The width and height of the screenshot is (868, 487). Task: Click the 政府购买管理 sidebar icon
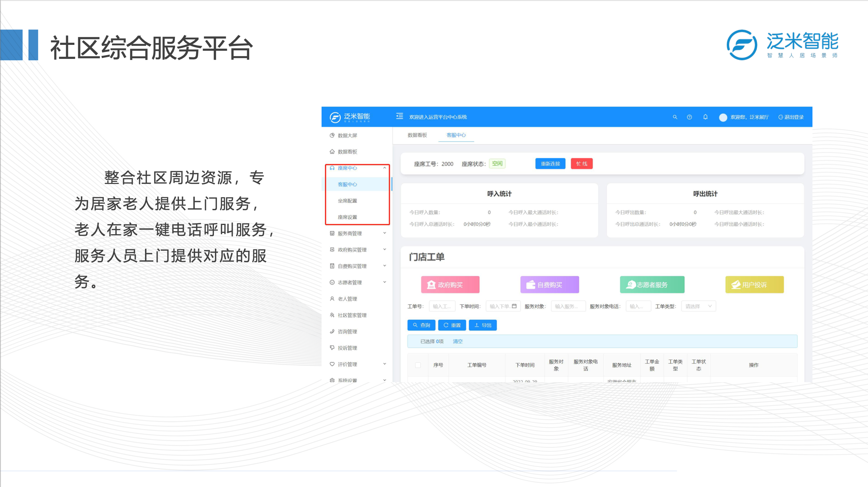[x=332, y=250]
